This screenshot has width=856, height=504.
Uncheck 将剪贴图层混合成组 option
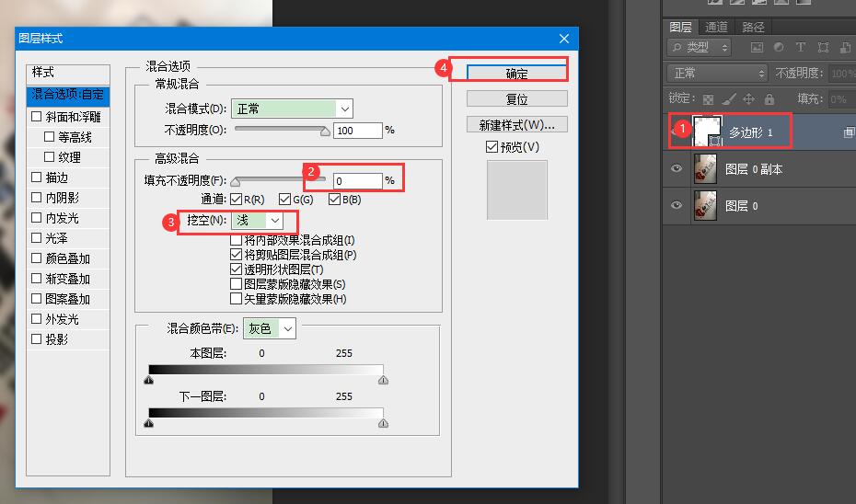[x=236, y=254]
